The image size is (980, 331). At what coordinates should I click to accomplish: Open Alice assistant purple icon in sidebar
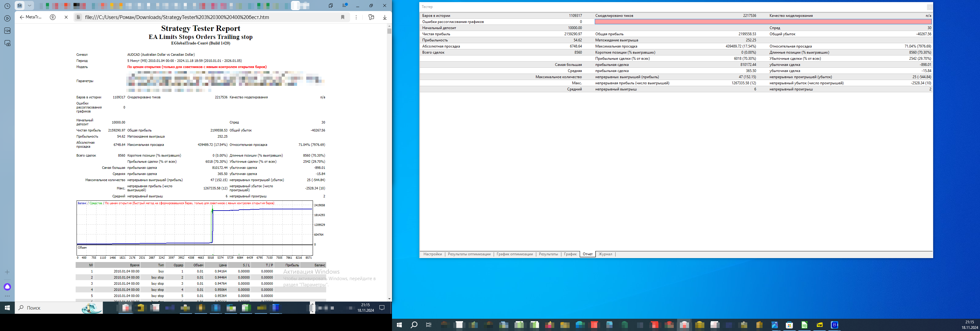(x=7, y=287)
